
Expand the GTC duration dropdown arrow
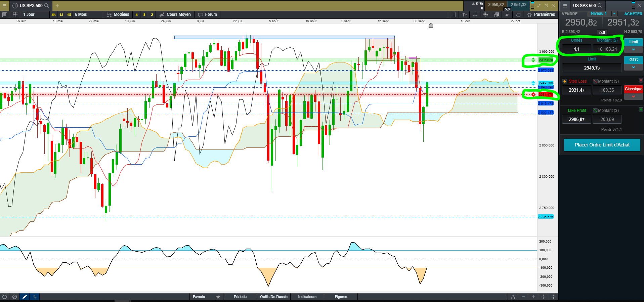634,68
